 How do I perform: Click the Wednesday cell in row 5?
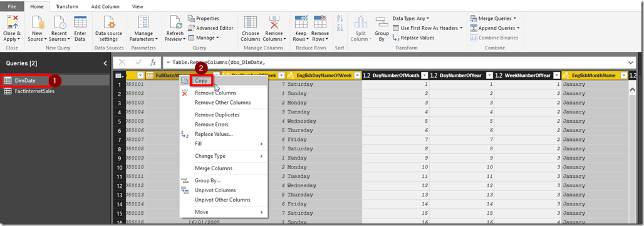tap(324, 121)
